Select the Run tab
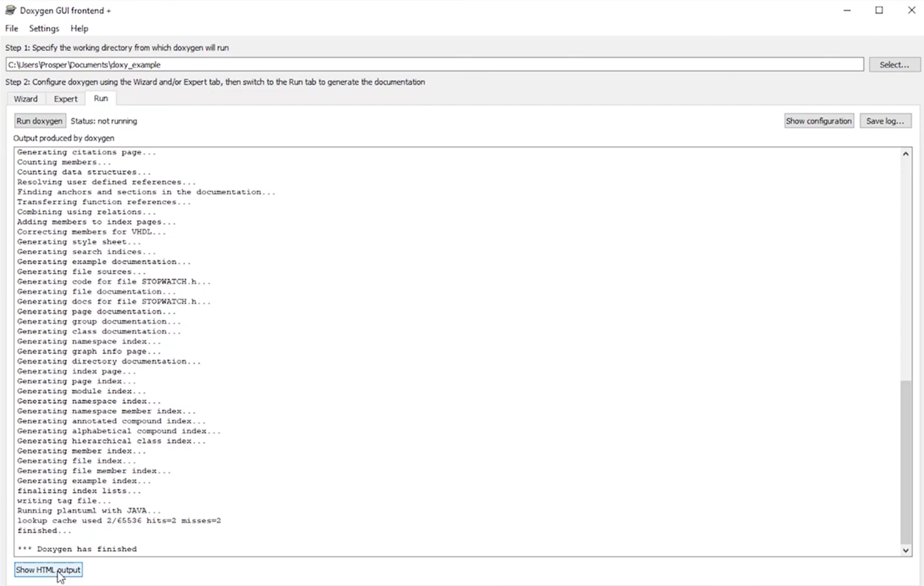 [x=101, y=98]
